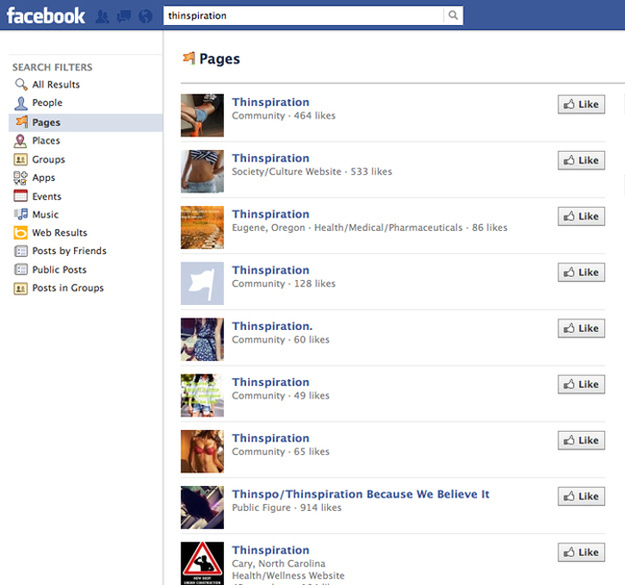Click thumbnail of page with 60 likes
This screenshot has height=585, width=625.
[x=202, y=339]
